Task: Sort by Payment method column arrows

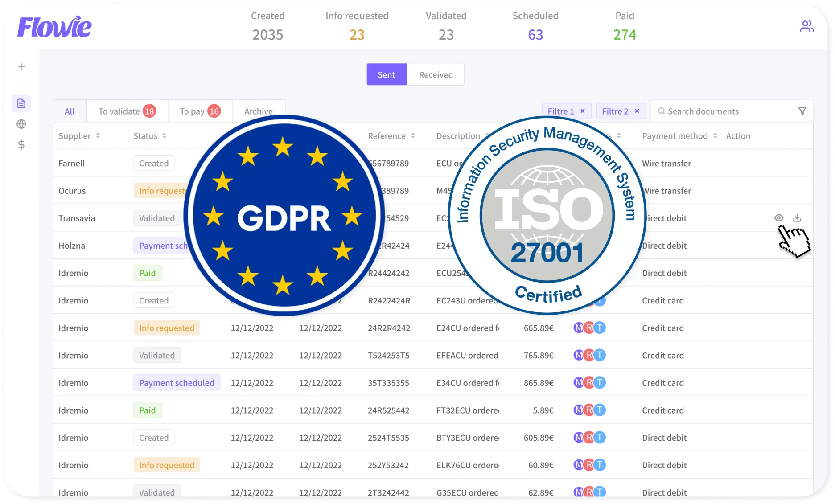Action: [715, 135]
